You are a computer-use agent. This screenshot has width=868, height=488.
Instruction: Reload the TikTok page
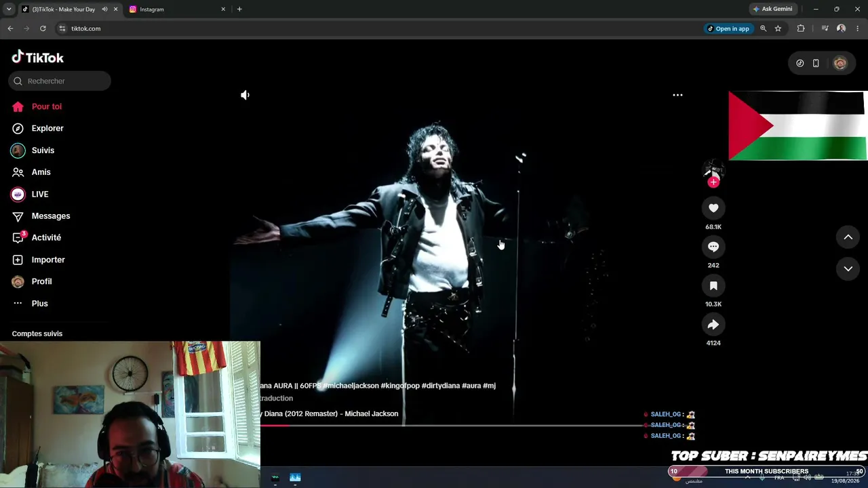(x=43, y=28)
